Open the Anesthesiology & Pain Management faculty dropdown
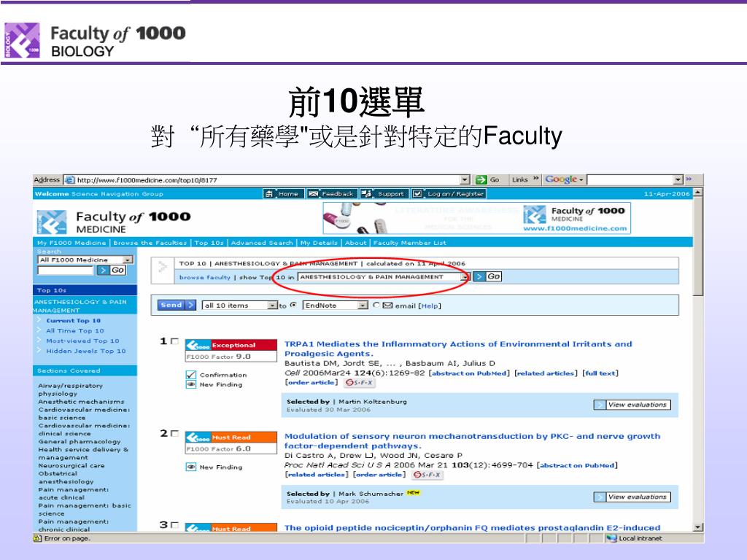This screenshot has height=560, width=747. (465, 276)
